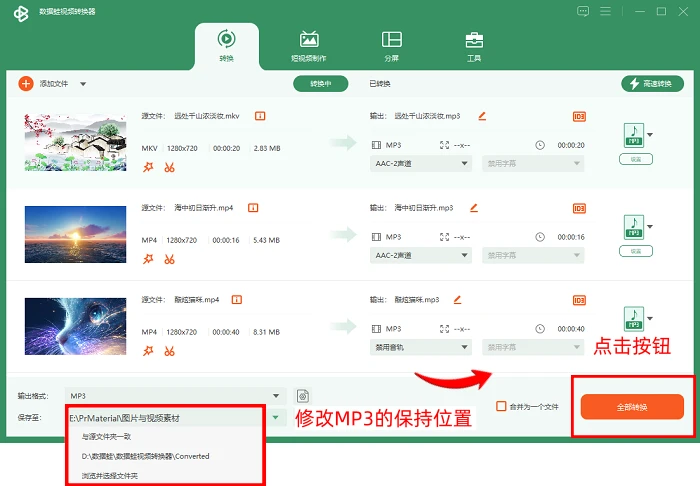This screenshot has height=486, width=700.
Task: Click the feedback message icon in the title bar
Action: (583, 11)
